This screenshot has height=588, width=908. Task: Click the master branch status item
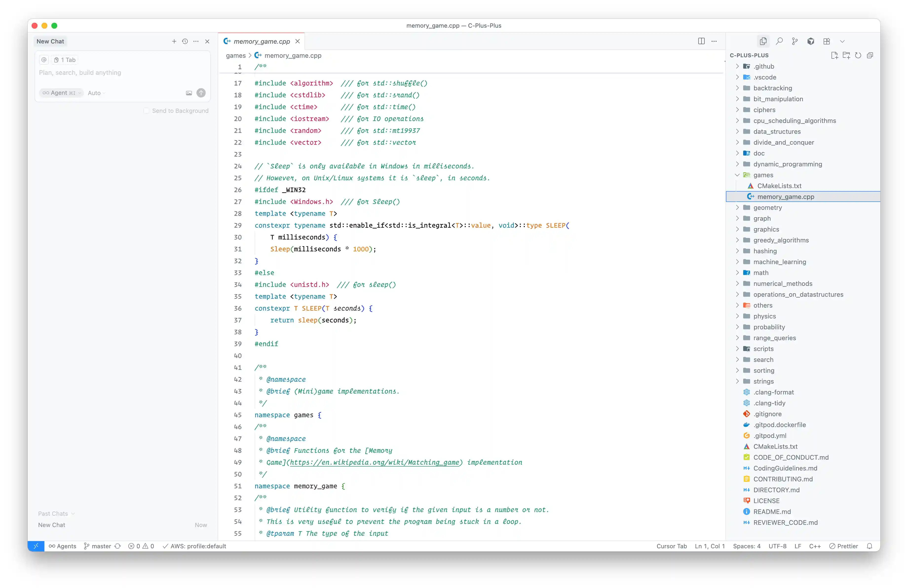tap(98, 546)
